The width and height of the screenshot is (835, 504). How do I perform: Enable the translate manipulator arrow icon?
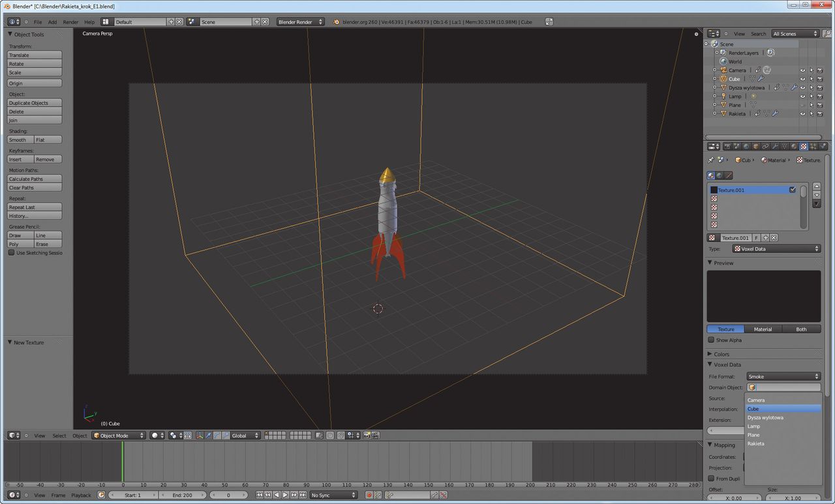click(x=208, y=435)
